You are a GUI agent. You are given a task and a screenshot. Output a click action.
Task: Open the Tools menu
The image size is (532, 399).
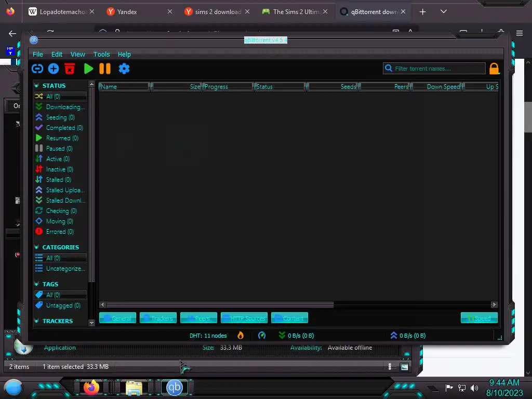coord(101,54)
